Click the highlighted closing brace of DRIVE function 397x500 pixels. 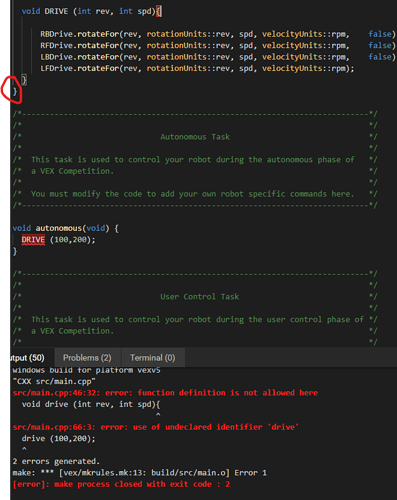[x=24, y=80]
